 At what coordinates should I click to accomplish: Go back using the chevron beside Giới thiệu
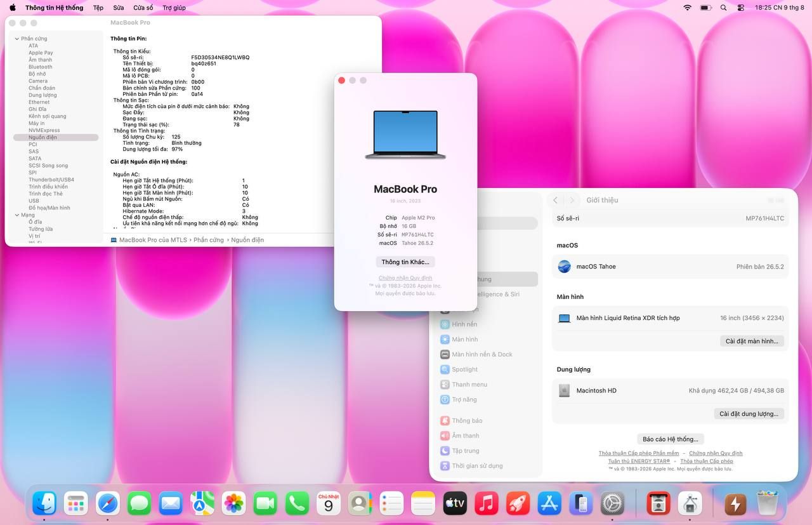pos(556,200)
